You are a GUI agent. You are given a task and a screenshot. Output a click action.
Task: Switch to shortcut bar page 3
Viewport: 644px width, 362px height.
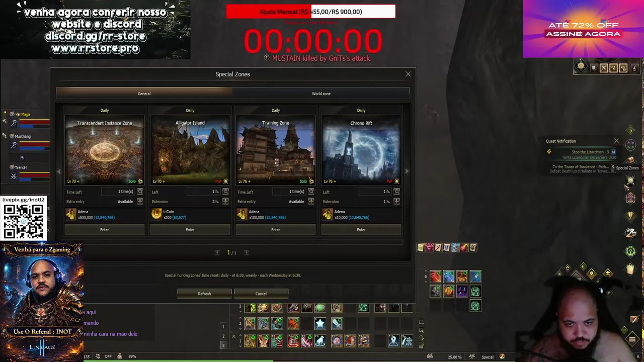point(223,345)
